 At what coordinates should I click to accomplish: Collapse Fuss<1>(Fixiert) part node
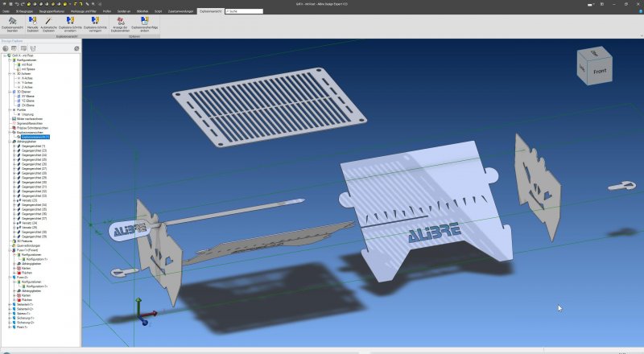pos(10,249)
